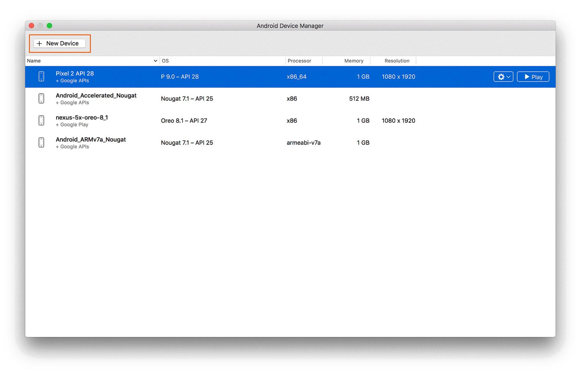Image resolution: width=588 pixels, height=373 pixels.
Task: Click the gear icon on the selected device row
Action: pos(501,76)
